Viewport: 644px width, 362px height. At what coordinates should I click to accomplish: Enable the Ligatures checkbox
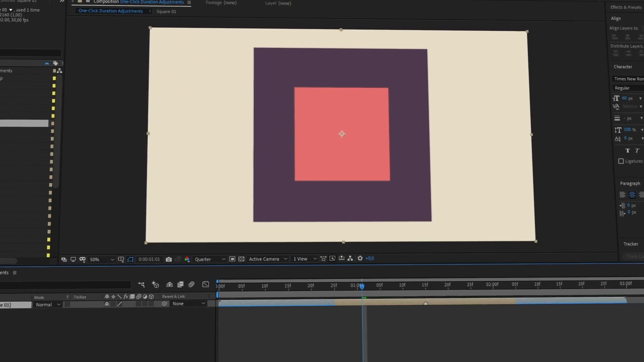pos(621,161)
